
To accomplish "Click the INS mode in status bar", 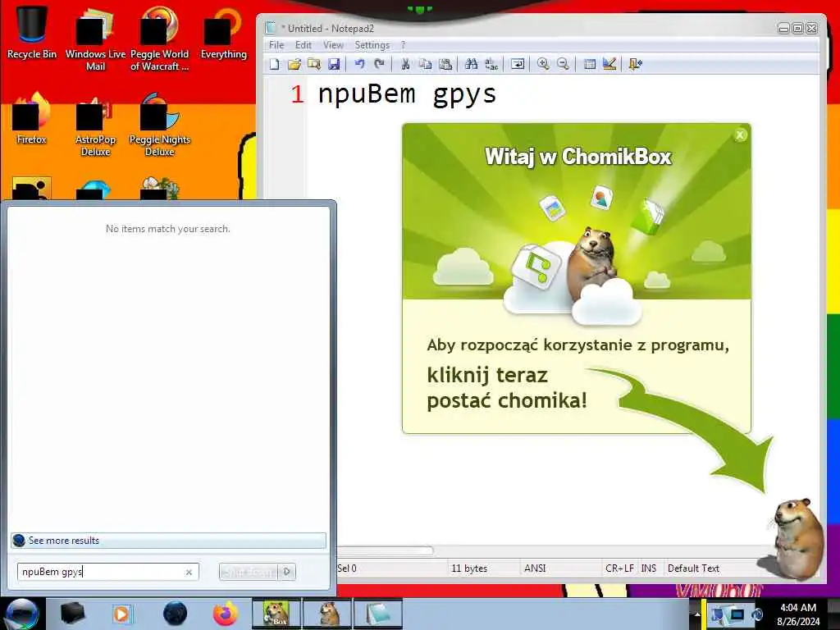I will pos(650,568).
